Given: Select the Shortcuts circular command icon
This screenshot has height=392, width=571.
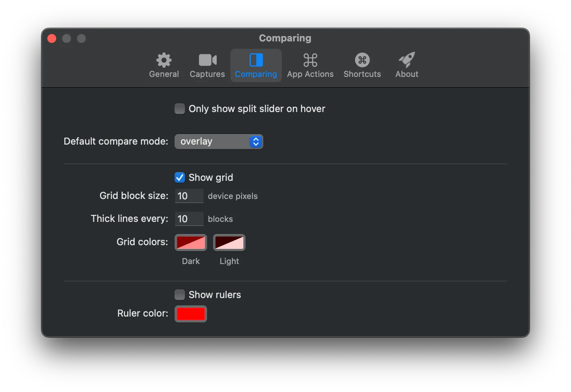Looking at the screenshot, I should 362,60.
